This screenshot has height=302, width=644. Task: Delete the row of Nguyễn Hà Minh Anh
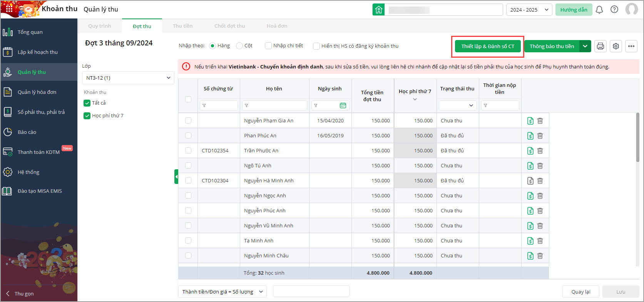tap(540, 181)
